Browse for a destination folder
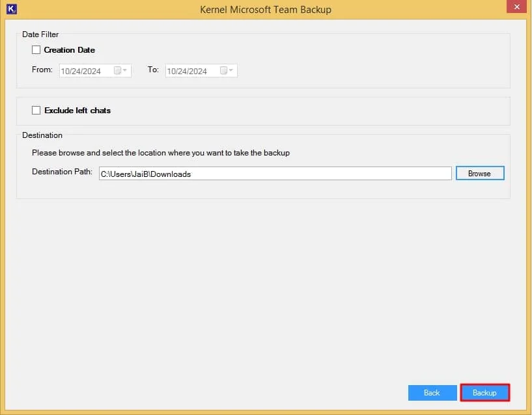Image resolution: width=532 pixels, height=415 pixels. [x=480, y=173]
